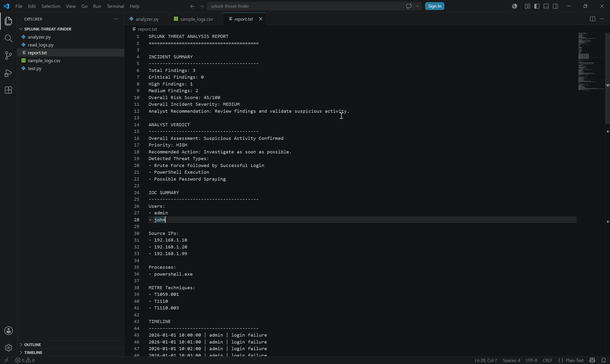Image resolution: width=610 pixels, height=364 pixels.
Task: Click the splunk-threat-finder command center search
Action: 305,6
